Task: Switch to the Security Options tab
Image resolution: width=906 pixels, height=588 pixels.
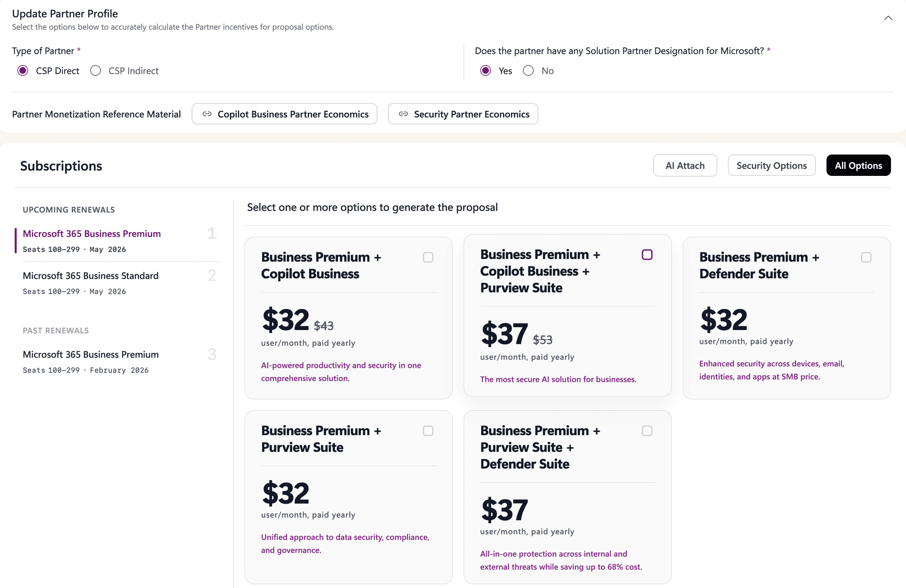Action: tap(772, 166)
